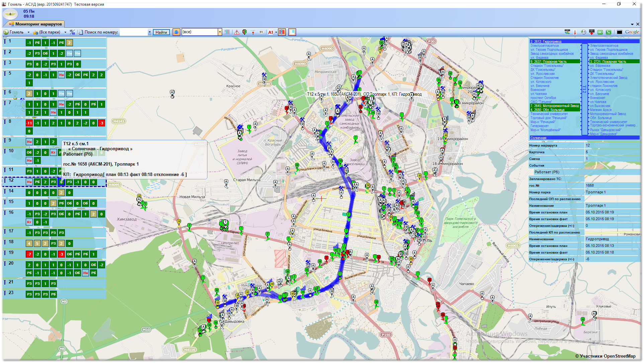Click the clock refresh history icon

[x=583, y=32]
